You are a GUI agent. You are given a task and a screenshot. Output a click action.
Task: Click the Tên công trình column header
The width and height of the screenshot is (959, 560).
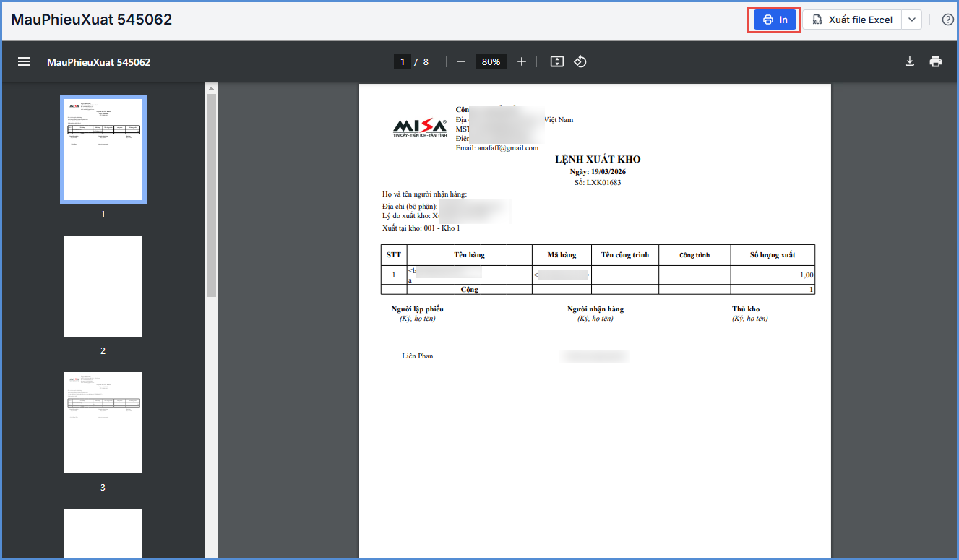tap(625, 255)
